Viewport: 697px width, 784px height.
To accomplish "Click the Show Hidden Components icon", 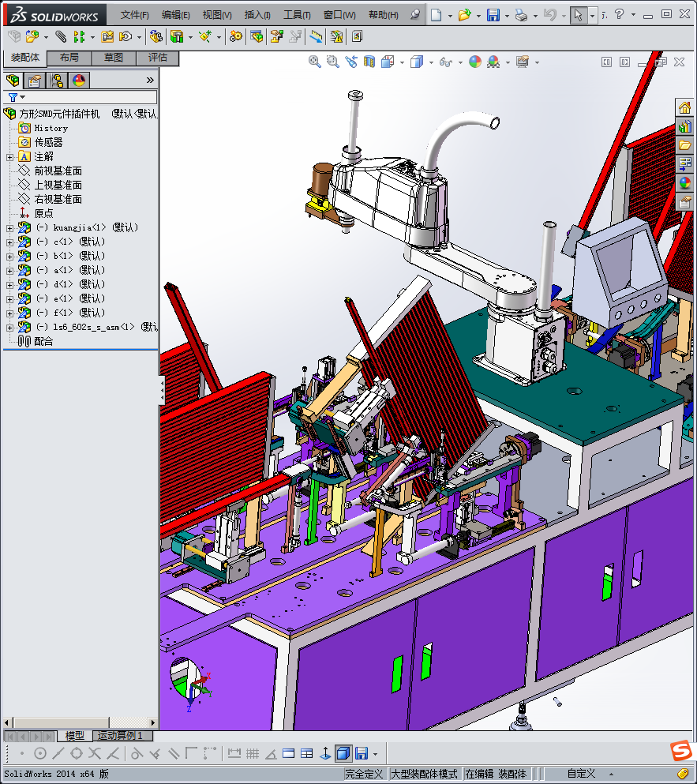I will click(156, 36).
